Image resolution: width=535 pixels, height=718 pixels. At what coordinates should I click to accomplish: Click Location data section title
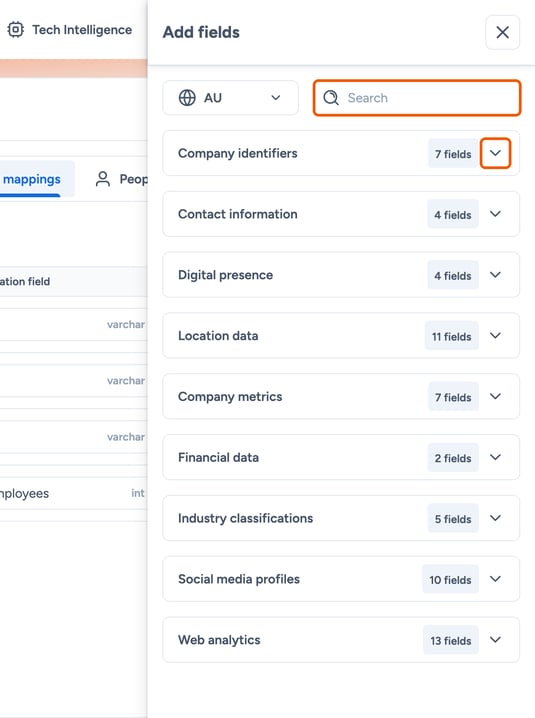[x=218, y=336]
